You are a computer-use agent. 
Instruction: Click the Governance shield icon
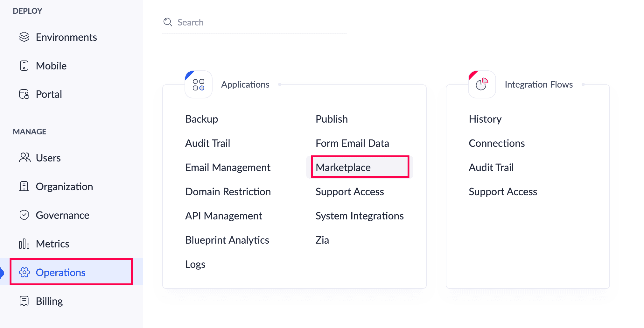24,215
